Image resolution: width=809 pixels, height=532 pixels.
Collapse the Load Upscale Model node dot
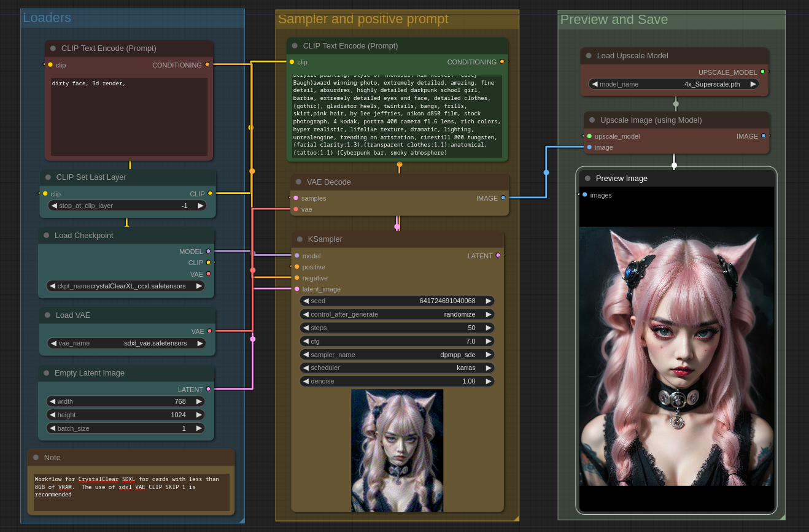(x=589, y=56)
